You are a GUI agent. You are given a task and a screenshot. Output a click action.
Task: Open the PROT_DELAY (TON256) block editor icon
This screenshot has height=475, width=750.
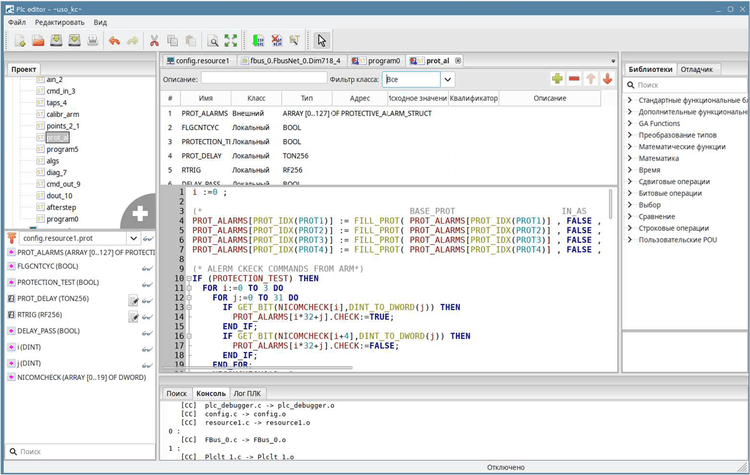click(x=133, y=300)
